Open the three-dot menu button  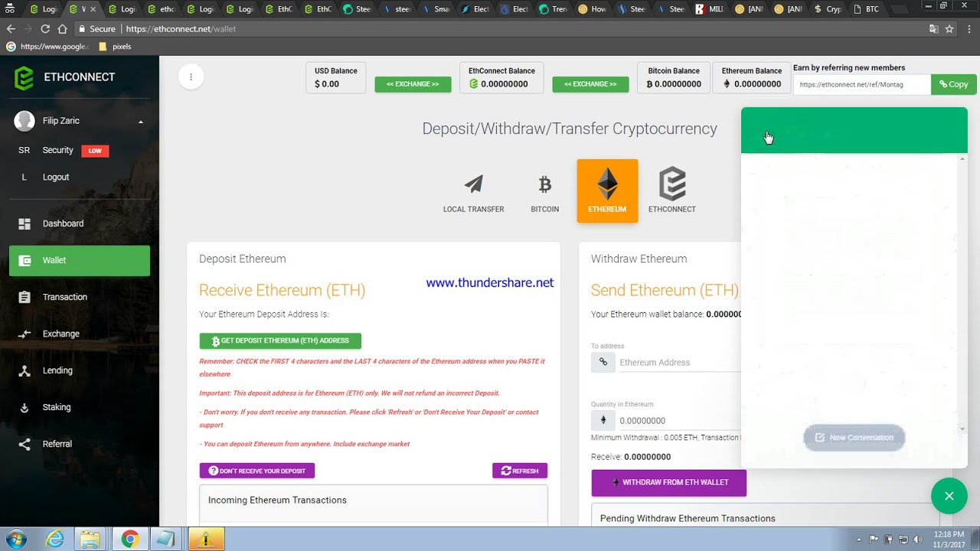[x=191, y=77]
